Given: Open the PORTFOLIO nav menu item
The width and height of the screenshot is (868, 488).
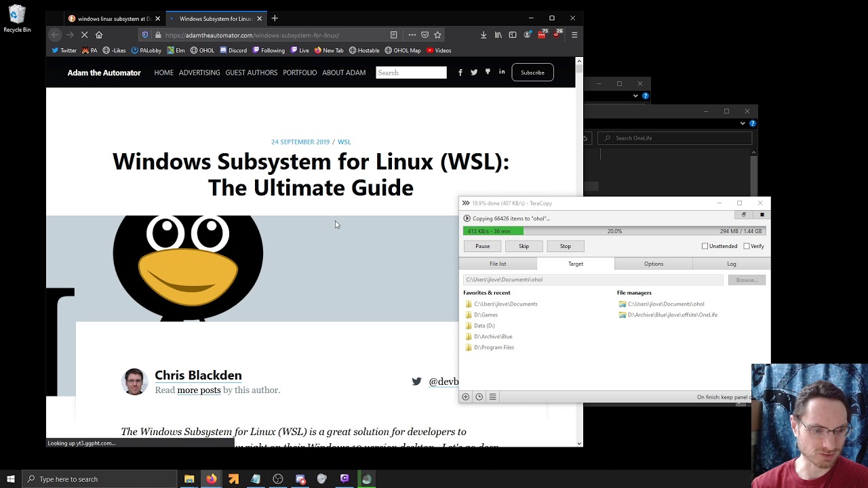Looking at the screenshot, I should click(300, 73).
